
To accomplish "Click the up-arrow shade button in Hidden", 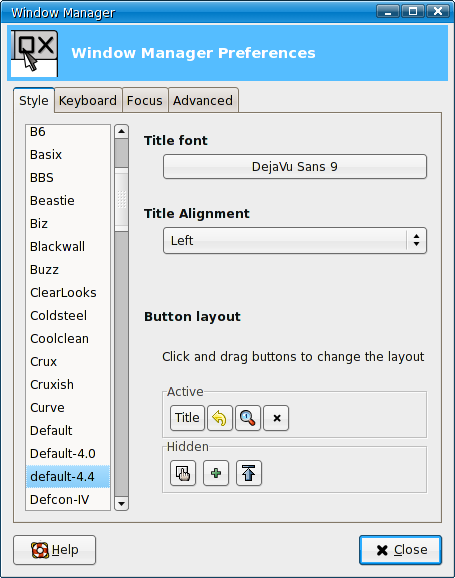I will tap(249, 473).
